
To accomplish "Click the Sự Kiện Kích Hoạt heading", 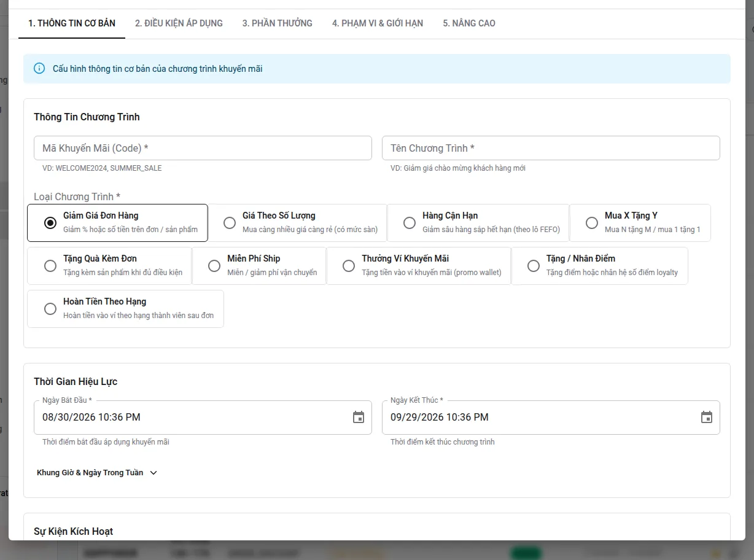I will [x=74, y=532].
